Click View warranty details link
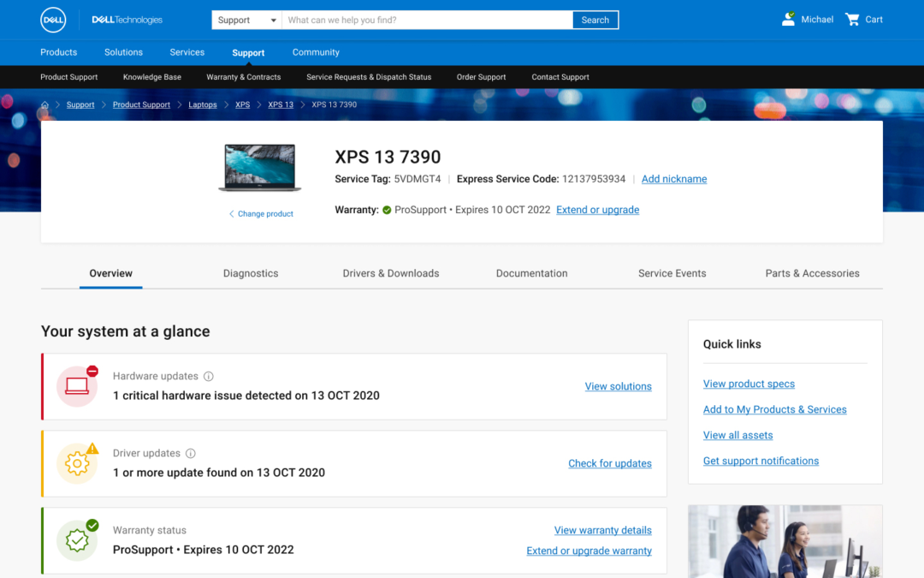 (x=603, y=530)
